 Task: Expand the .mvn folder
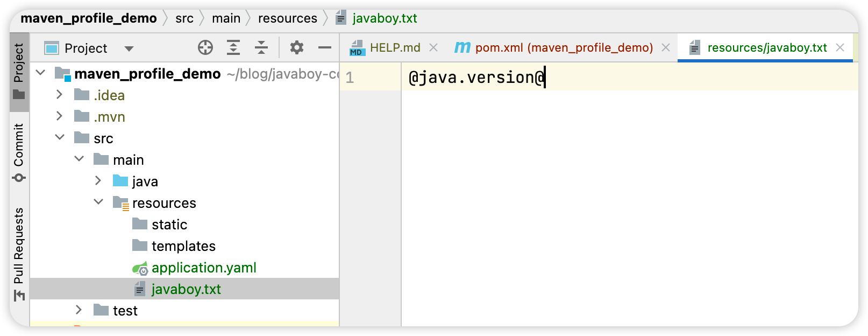60,116
